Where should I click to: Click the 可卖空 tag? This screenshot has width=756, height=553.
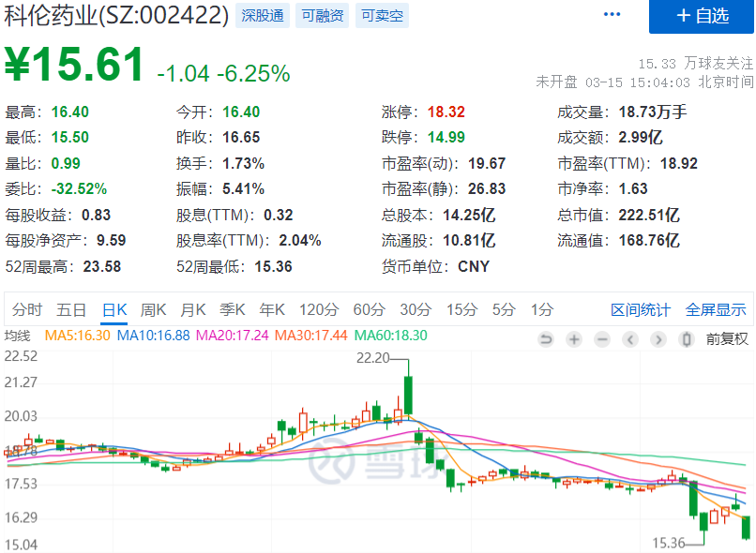(x=382, y=15)
